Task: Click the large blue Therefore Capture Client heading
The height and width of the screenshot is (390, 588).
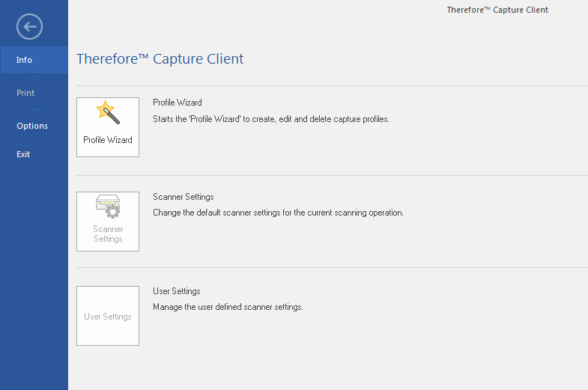Action: point(160,59)
